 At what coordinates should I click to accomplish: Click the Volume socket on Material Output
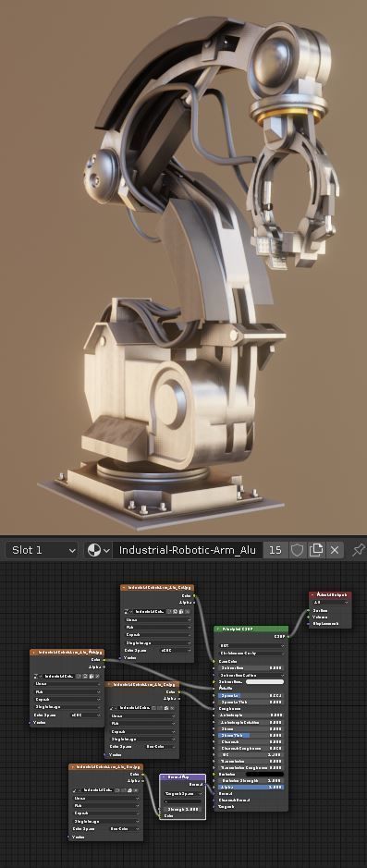310,617
